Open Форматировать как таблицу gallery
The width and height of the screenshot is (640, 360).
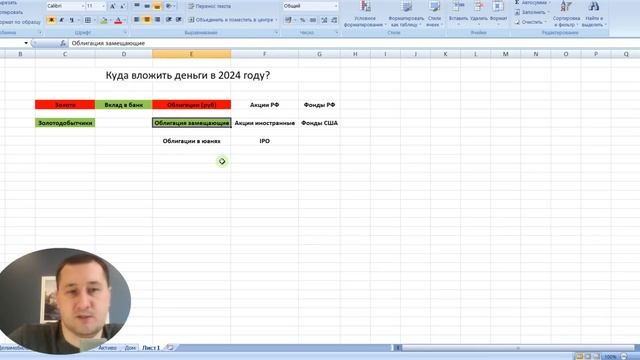(x=406, y=14)
